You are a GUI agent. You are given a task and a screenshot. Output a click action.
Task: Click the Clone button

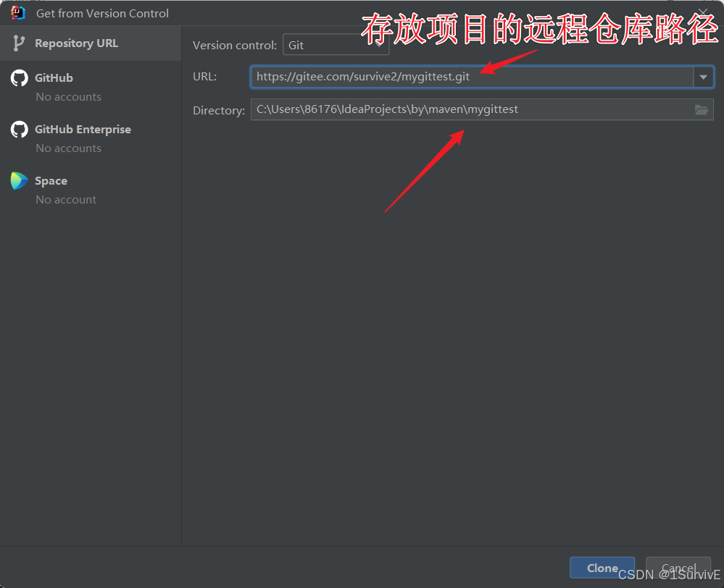coord(602,568)
